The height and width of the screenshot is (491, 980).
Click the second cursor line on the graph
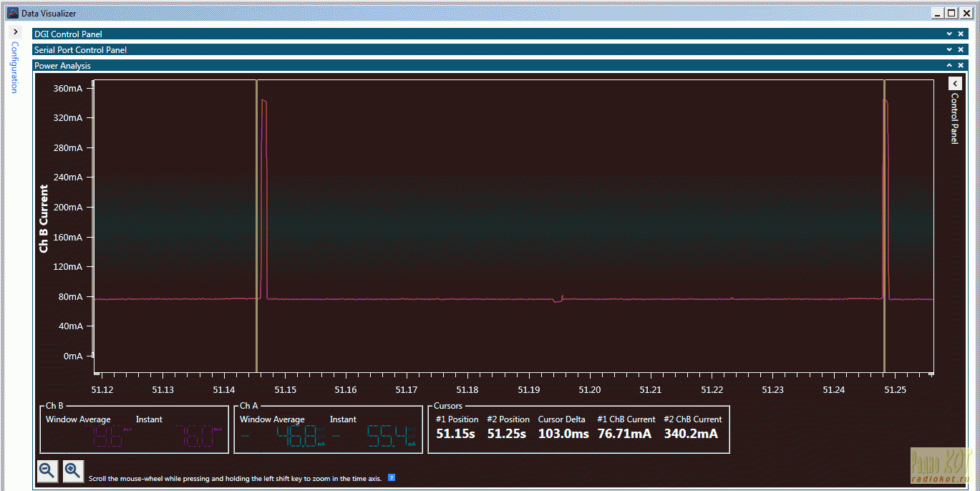pyautogui.click(x=884, y=215)
